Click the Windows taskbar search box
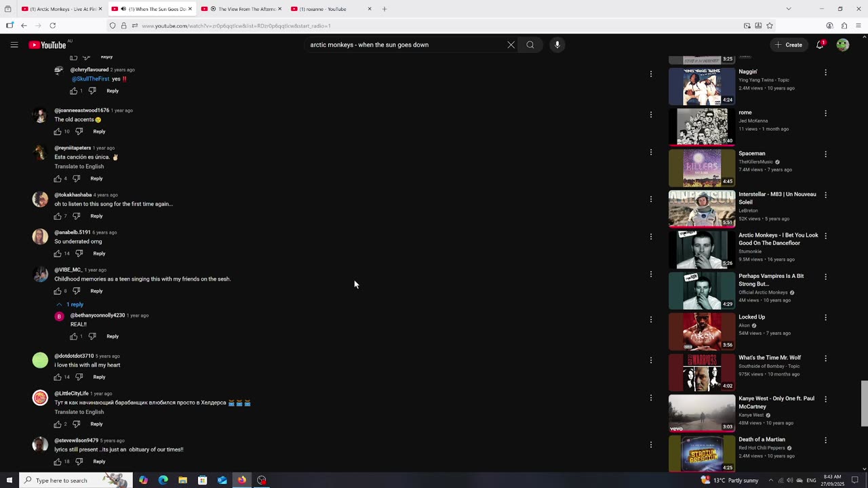This screenshot has width=868, height=488. pyautogui.click(x=75, y=480)
